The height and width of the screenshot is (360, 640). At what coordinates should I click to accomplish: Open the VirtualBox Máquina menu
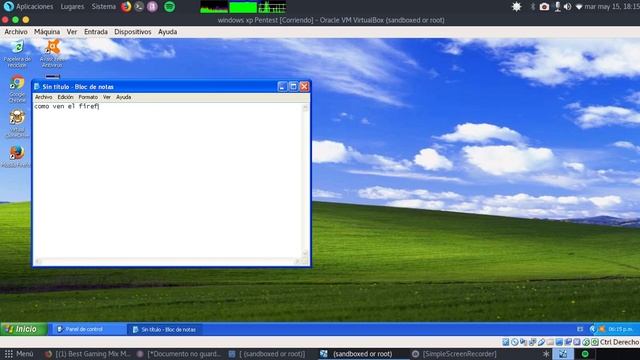click(47, 32)
